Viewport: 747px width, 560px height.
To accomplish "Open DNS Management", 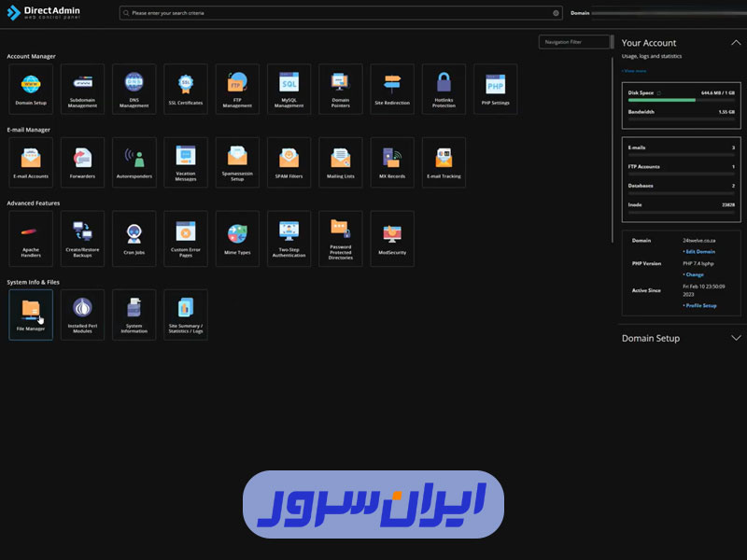I will 134,88.
